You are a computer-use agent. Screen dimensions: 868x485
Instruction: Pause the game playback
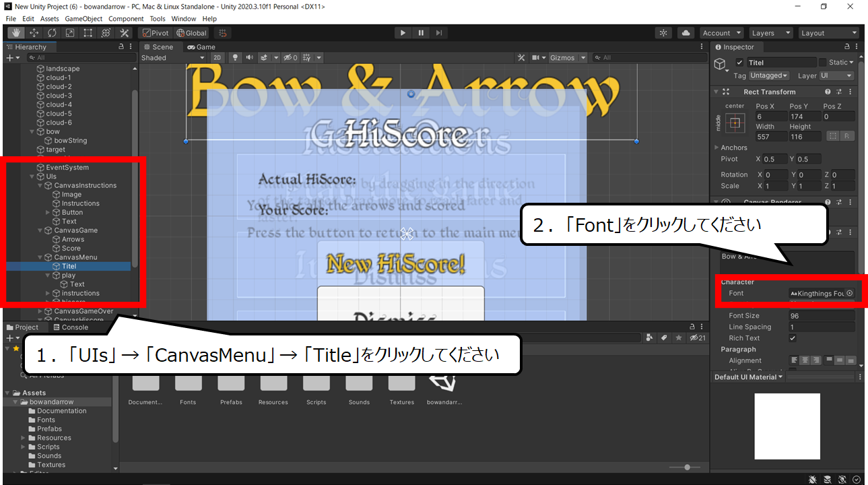pyautogui.click(x=421, y=33)
